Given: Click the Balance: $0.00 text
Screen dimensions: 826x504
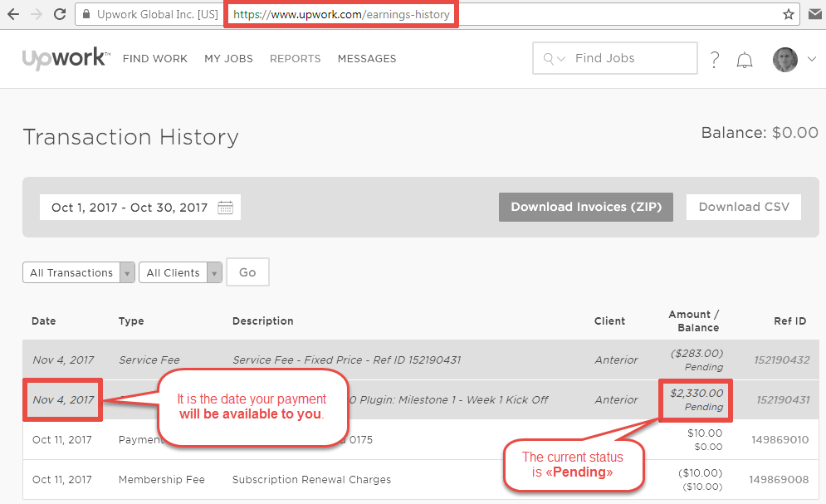Looking at the screenshot, I should click(760, 133).
